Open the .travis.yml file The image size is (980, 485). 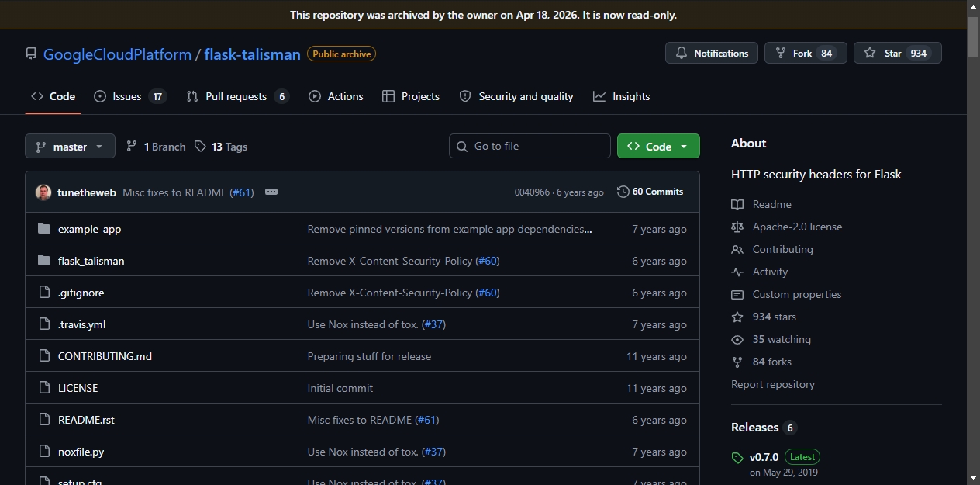(x=81, y=324)
